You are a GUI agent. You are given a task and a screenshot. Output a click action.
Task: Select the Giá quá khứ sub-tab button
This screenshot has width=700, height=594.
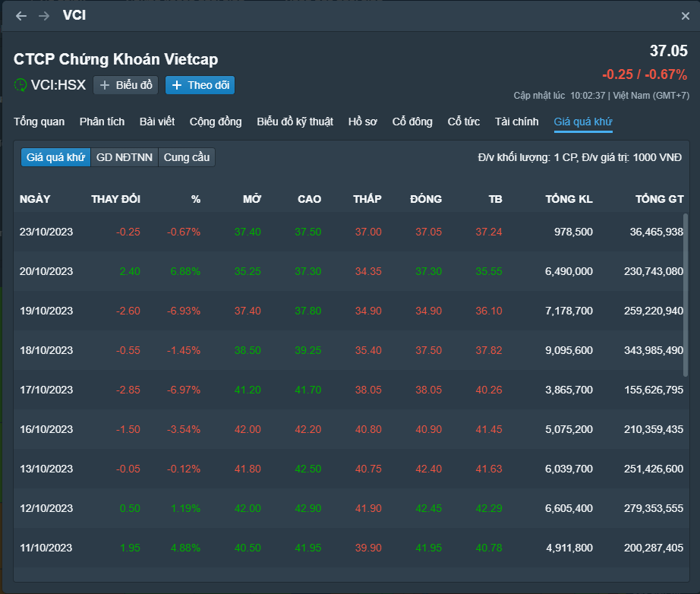click(x=56, y=157)
